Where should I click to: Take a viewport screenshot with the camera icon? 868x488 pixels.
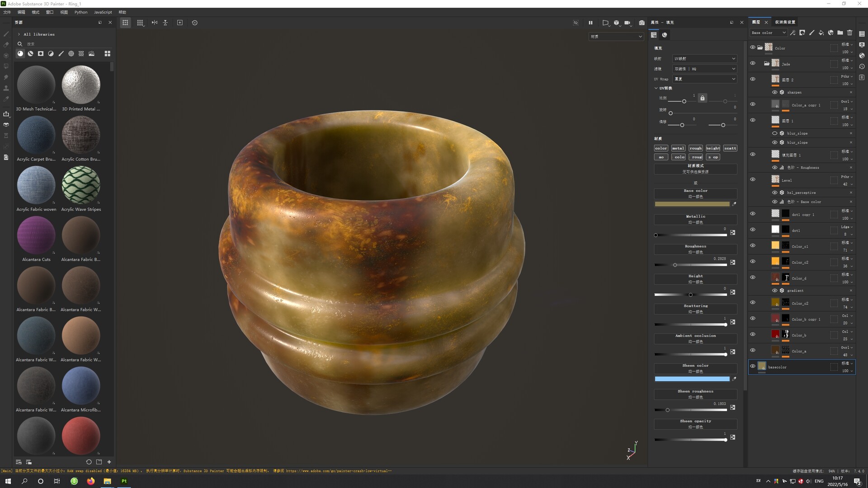642,23
